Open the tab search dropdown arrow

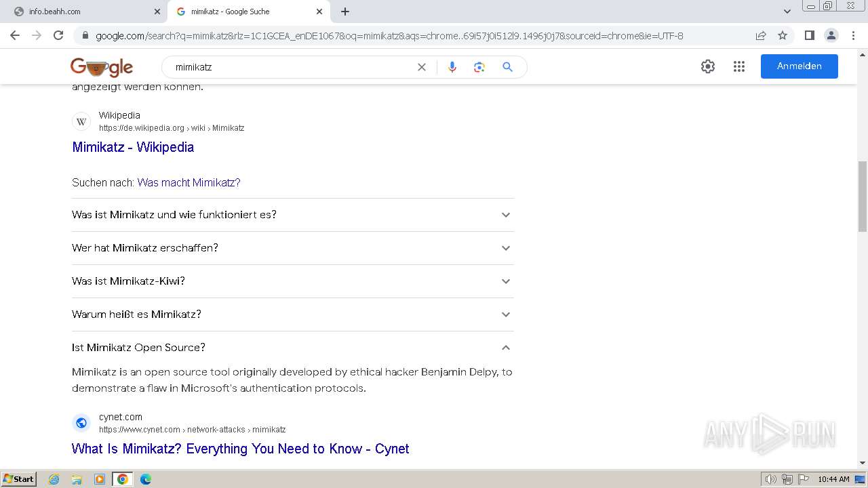(787, 12)
